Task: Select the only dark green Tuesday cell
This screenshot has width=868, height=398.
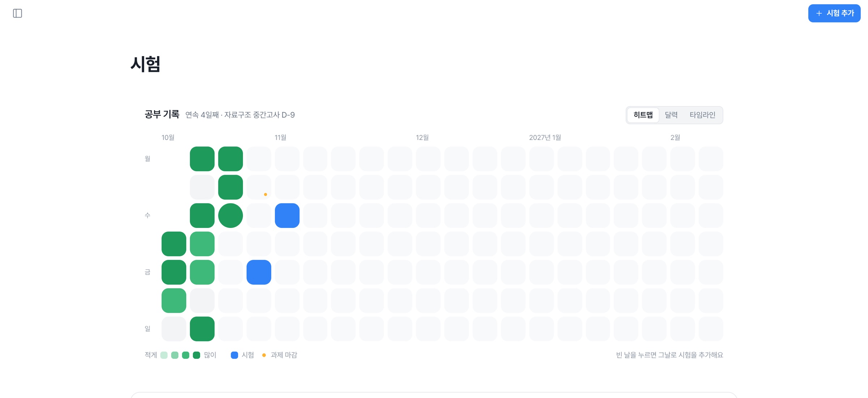Action: click(x=230, y=187)
